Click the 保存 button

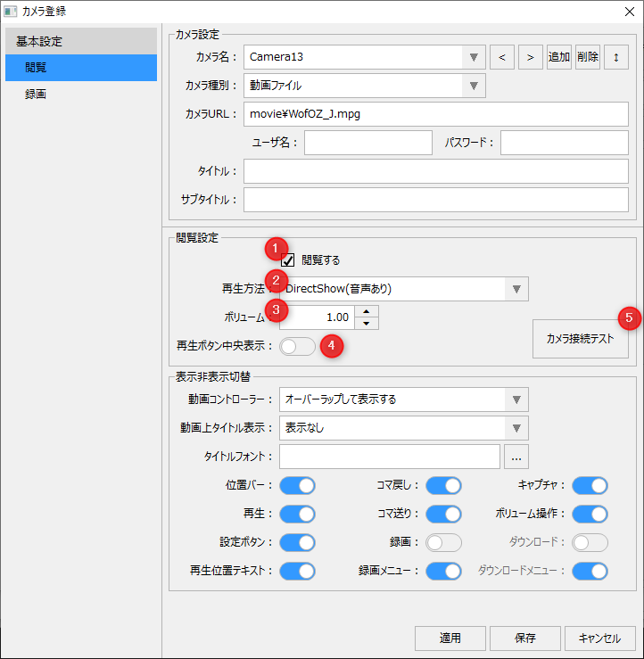click(x=525, y=638)
